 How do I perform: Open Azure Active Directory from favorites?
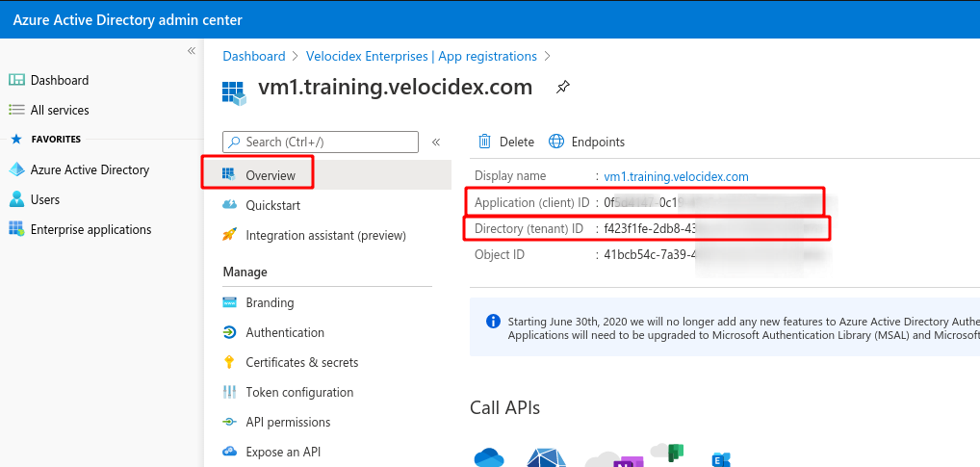(90, 169)
